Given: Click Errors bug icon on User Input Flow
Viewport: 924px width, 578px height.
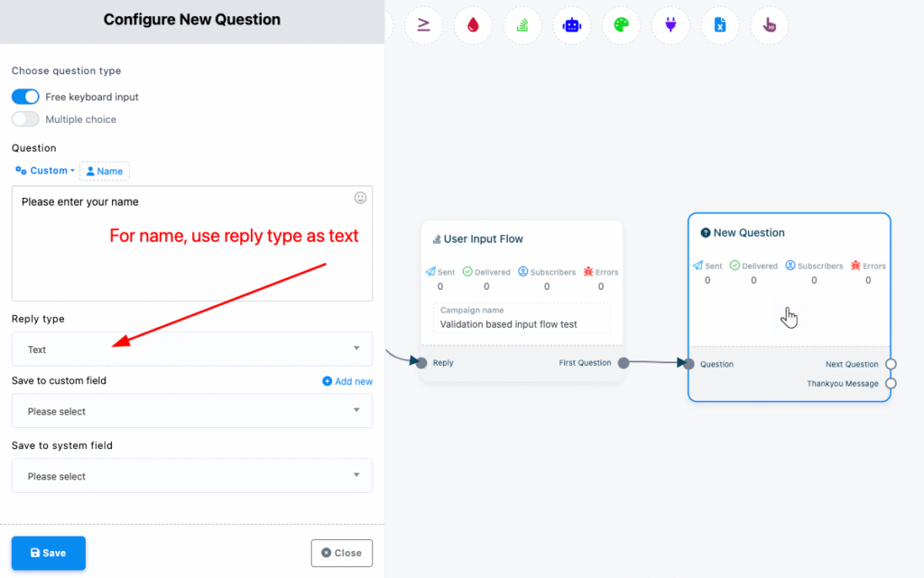Looking at the screenshot, I should coord(588,271).
